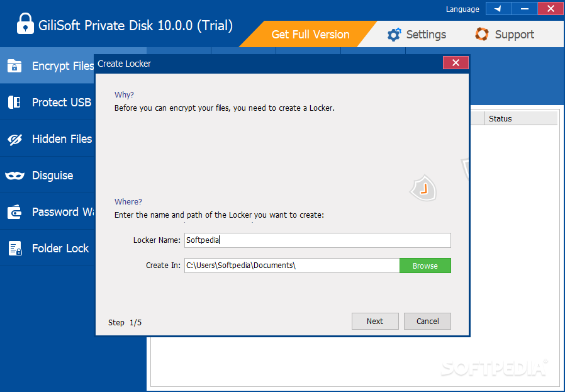
Task: Click the Support lifebuoy icon
Action: click(x=482, y=34)
